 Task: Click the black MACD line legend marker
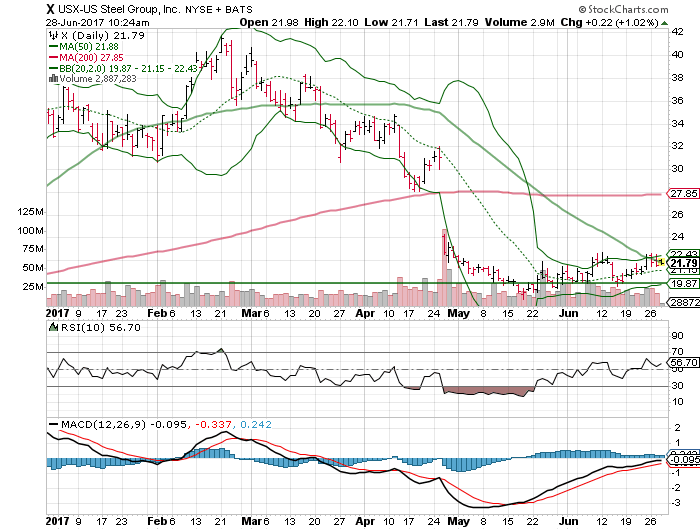pyautogui.click(x=53, y=424)
